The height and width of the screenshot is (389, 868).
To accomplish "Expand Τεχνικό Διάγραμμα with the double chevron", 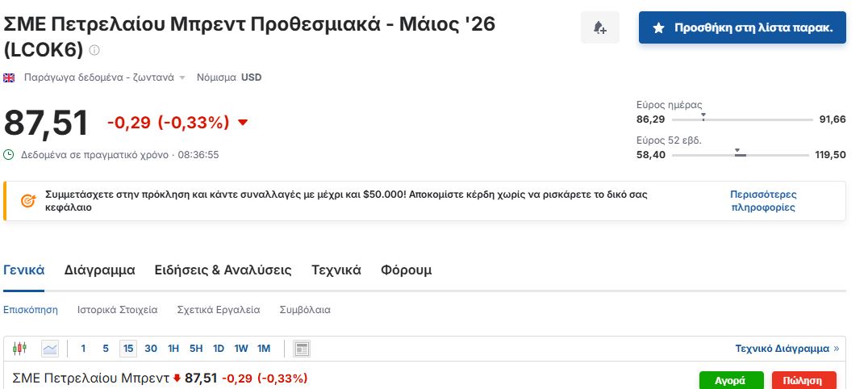I will pyautogui.click(x=836, y=349).
